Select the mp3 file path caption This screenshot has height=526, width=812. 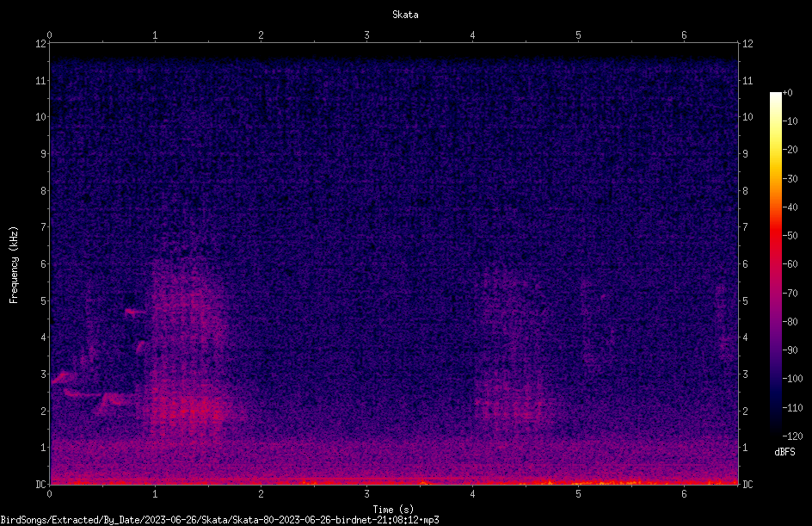click(x=219, y=520)
